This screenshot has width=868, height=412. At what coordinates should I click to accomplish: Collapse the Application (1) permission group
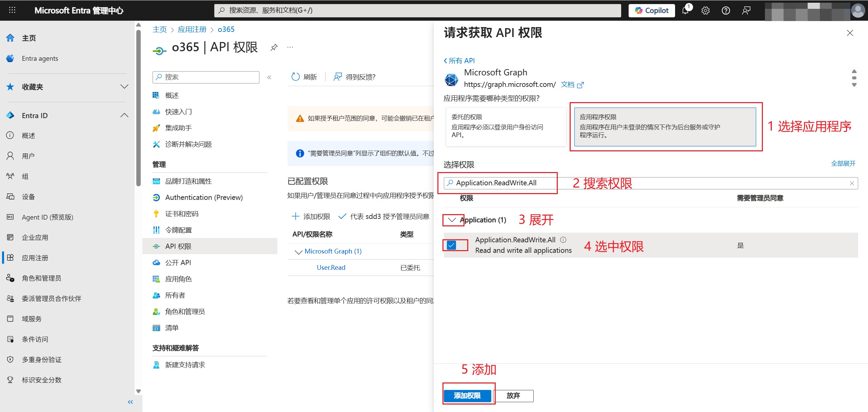(x=452, y=220)
